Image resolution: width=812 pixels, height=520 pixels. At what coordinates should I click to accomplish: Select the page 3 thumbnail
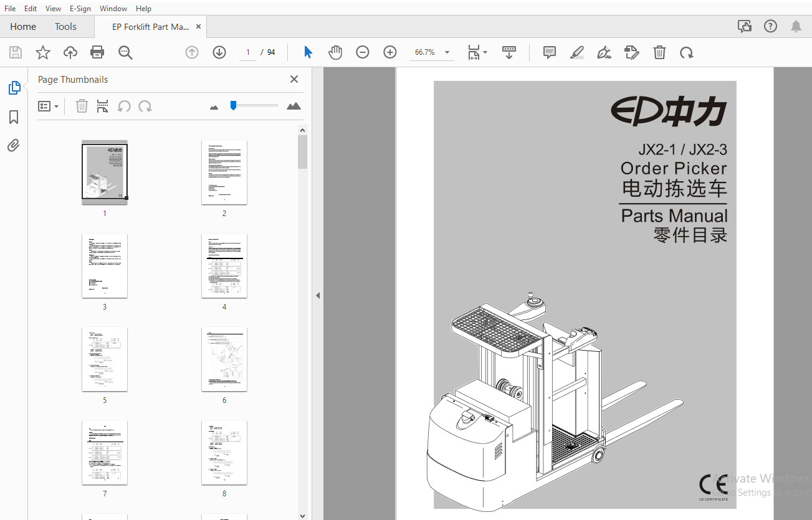pos(105,266)
